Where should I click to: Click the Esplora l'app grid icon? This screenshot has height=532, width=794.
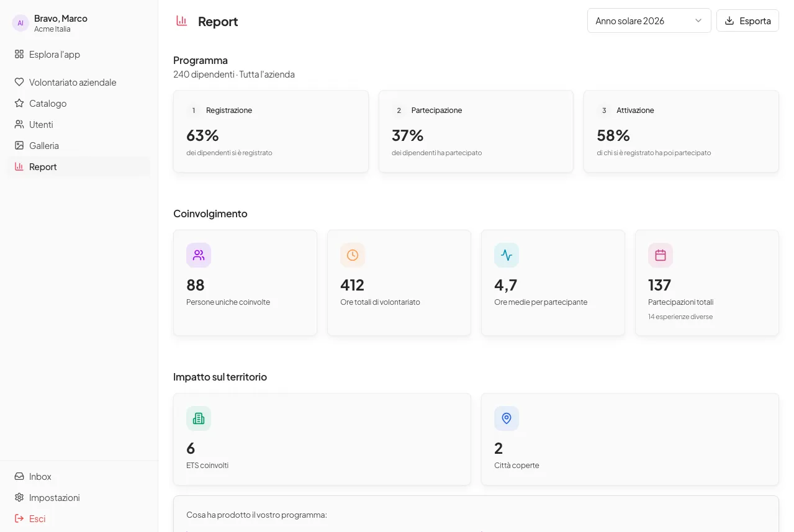(19, 54)
